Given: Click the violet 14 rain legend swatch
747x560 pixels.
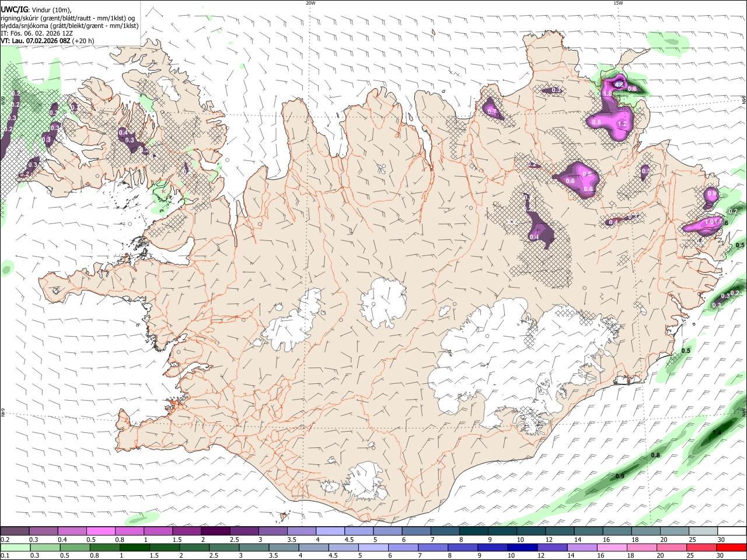Looking at the screenshot, I should coord(582,548).
